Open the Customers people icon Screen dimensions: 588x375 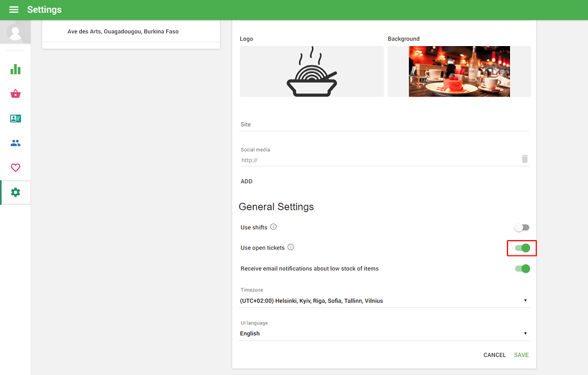click(15, 143)
